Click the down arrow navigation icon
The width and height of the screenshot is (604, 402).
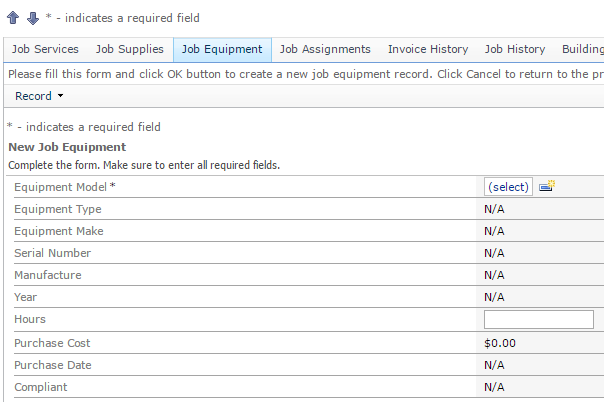33,18
